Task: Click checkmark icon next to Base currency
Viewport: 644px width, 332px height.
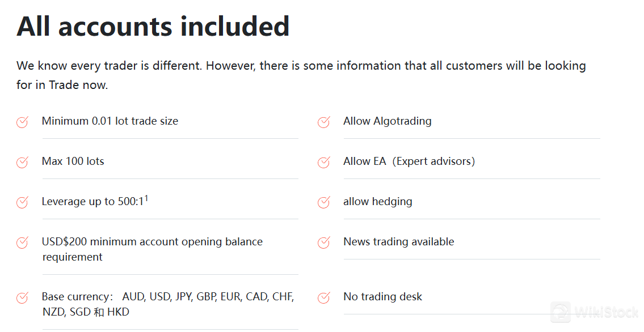Action: pyautogui.click(x=22, y=297)
